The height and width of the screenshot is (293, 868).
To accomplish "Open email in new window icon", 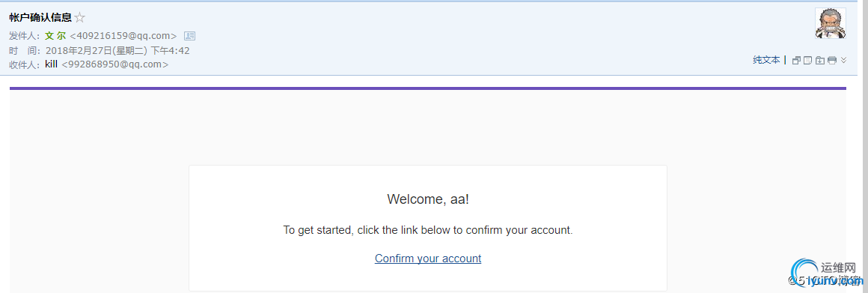I will (797, 61).
